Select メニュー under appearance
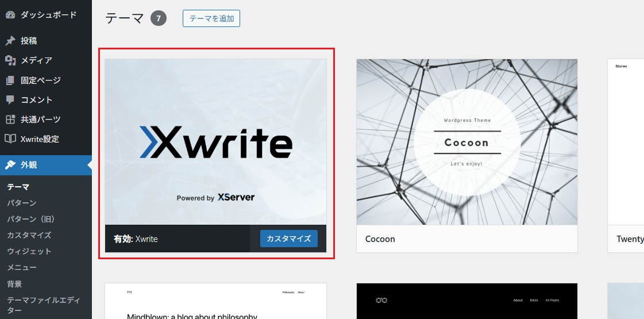Screen dimensions: 644x319 (22, 268)
